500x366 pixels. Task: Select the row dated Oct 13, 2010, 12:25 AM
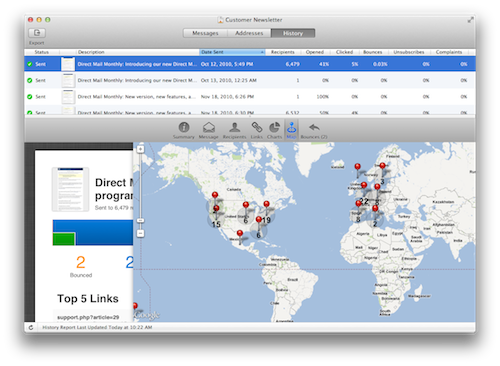click(x=250, y=80)
